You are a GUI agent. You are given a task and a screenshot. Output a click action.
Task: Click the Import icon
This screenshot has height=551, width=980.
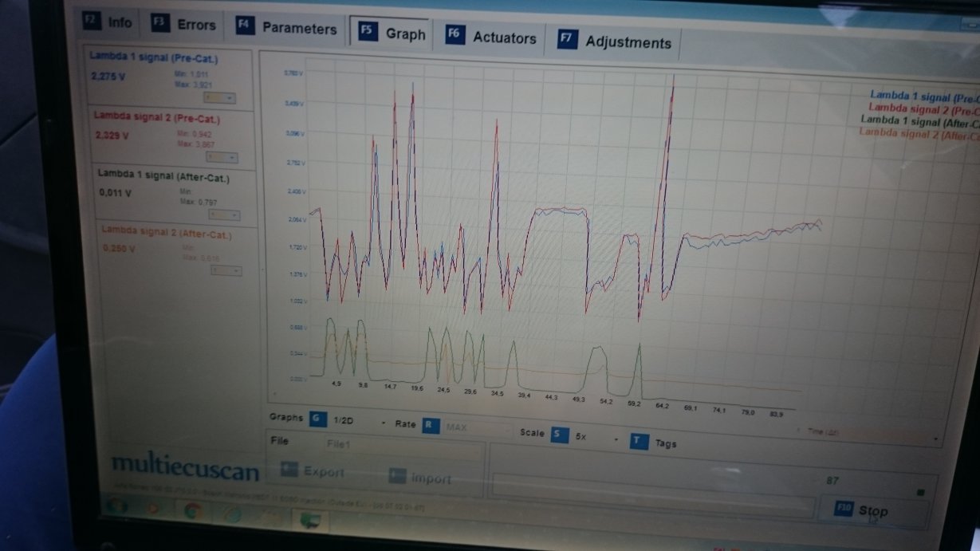click(x=397, y=477)
